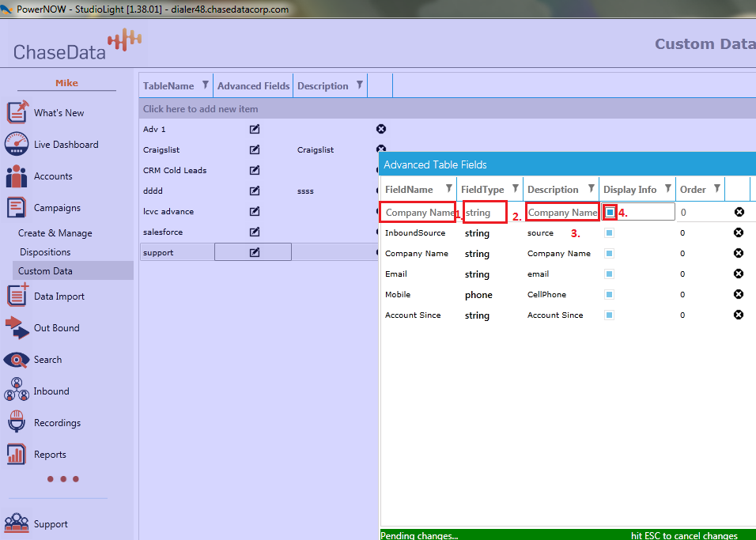Remove the Mobile field row
This screenshot has width=756, height=540.
[739, 294]
